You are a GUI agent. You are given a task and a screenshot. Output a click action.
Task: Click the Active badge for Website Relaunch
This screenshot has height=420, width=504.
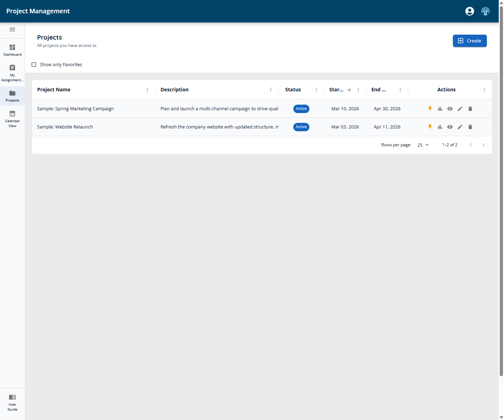pyautogui.click(x=301, y=127)
